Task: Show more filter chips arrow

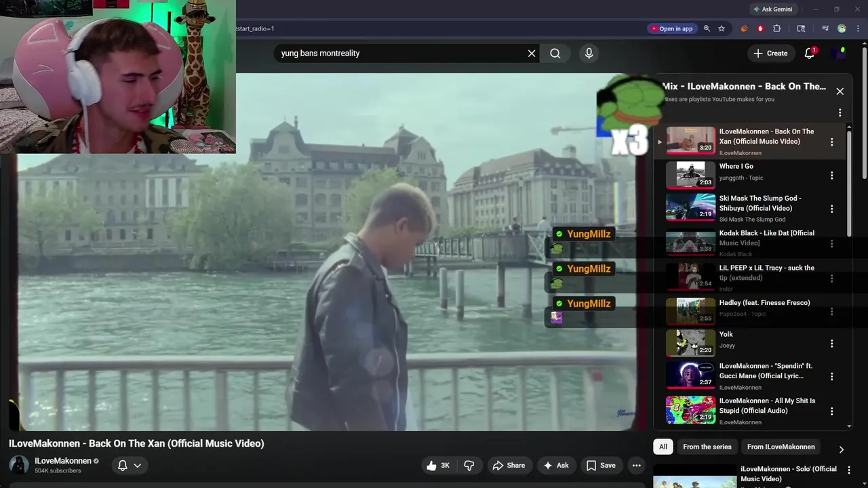Action: point(841,449)
